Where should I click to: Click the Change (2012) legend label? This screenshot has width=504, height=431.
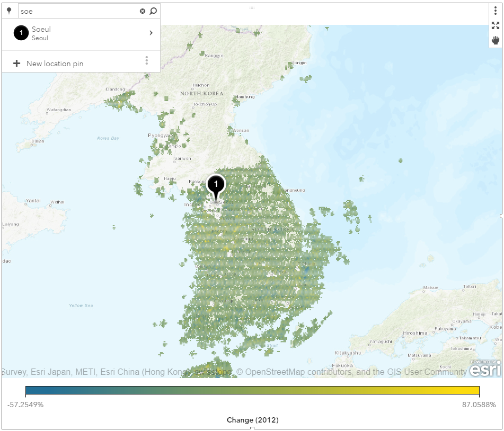click(x=252, y=420)
